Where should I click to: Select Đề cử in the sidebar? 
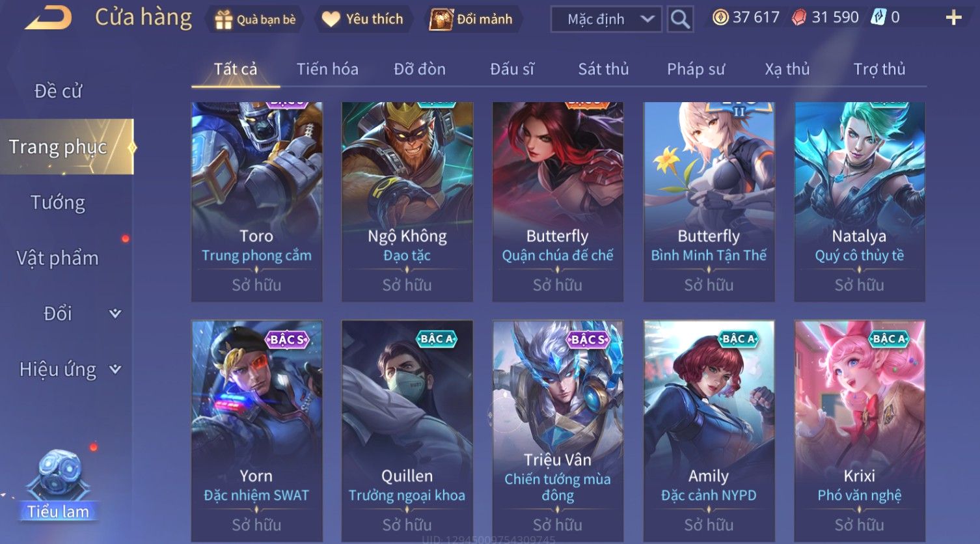tap(58, 91)
